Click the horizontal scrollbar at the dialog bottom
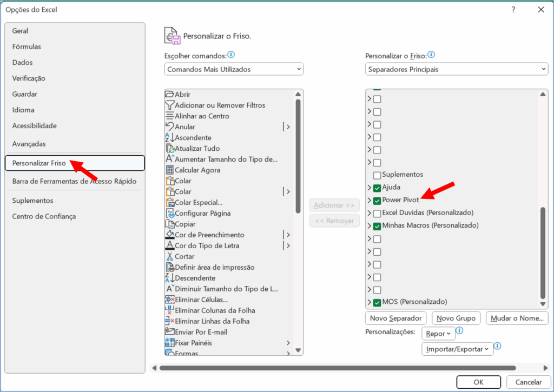554x392 pixels. (335, 368)
